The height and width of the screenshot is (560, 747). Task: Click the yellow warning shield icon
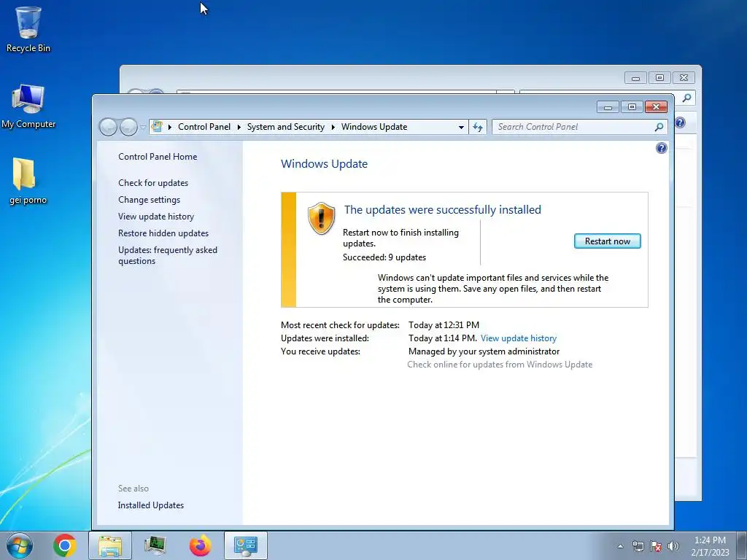321,218
